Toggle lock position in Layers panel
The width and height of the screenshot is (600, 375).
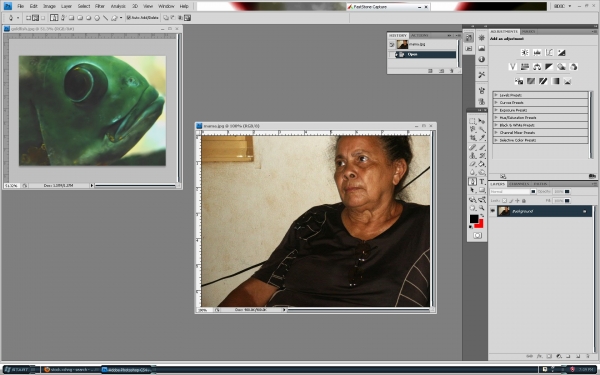tap(517, 201)
